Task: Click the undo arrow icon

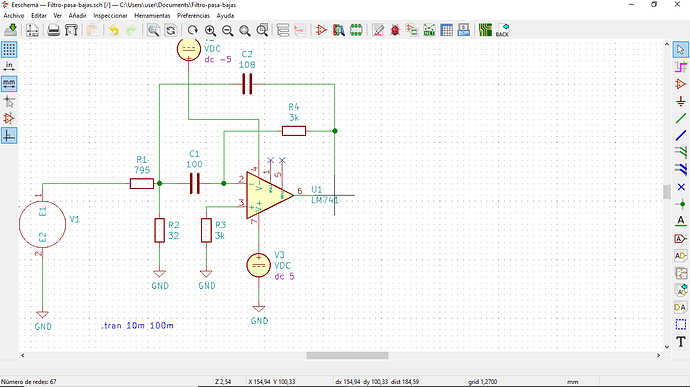Action: pos(114,30)
